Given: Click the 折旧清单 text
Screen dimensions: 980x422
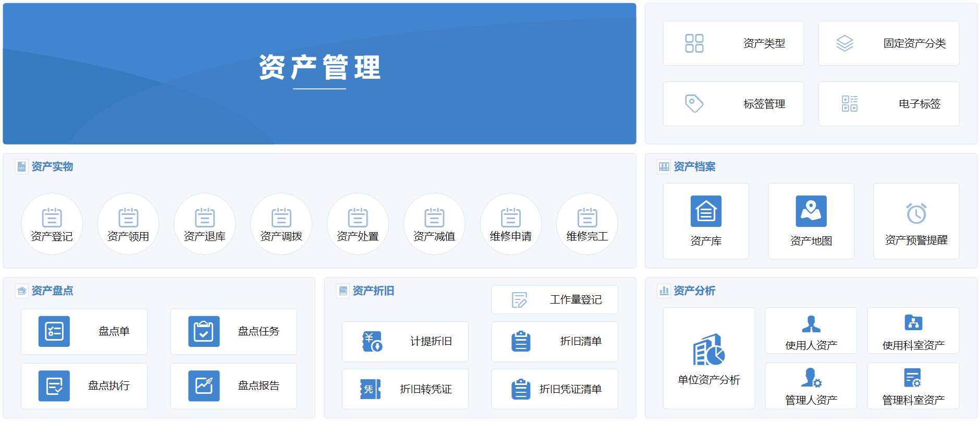Looking at the screenshot, I should coord(581,341).
